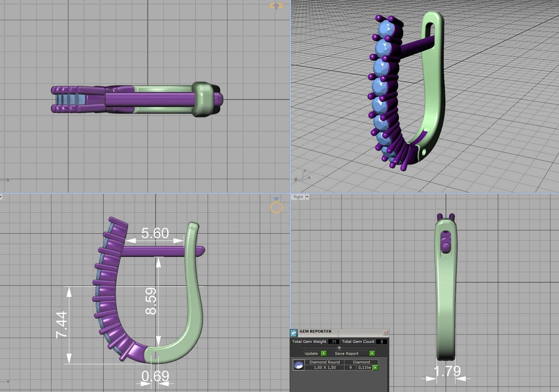Close the Gem Reporter panel
The height and width of the screenshot is (392, 559).
[x=385, y=333]
